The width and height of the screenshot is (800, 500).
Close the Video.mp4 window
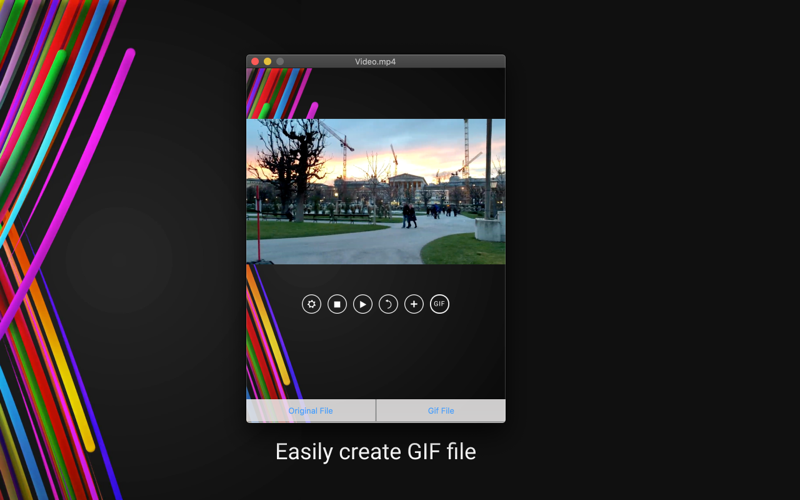255,61
